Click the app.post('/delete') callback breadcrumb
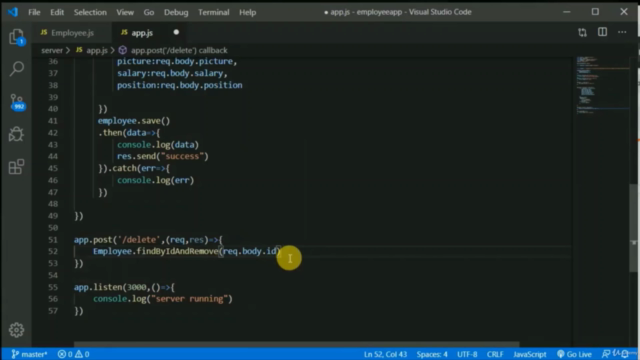 click(173, 51)
